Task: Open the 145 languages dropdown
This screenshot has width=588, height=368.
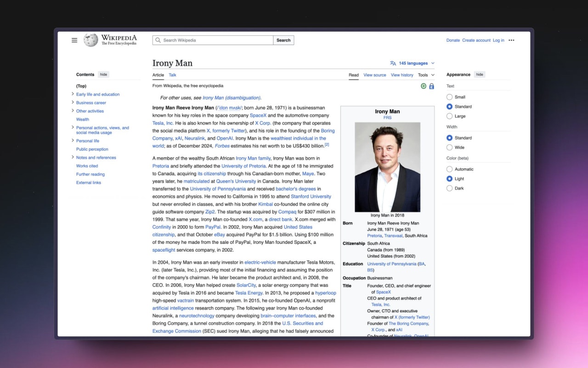Action: pyautogui.click(x=413, y=63)
